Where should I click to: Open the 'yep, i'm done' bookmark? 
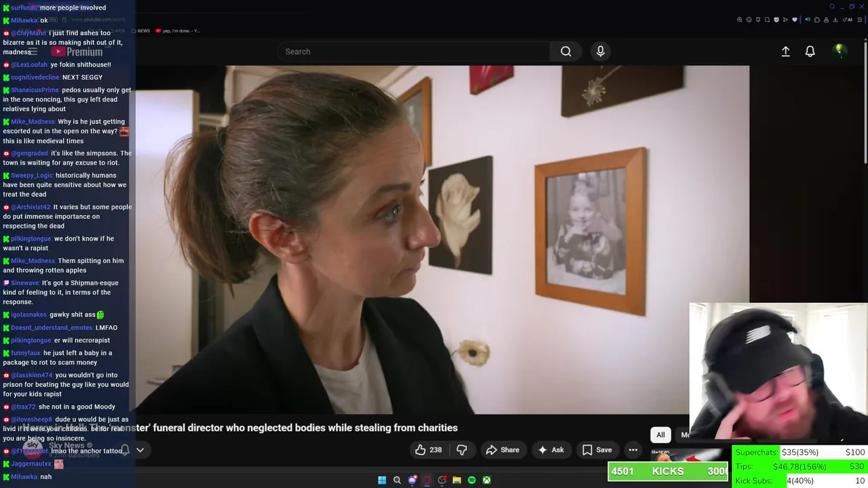(x=178, y=30)
